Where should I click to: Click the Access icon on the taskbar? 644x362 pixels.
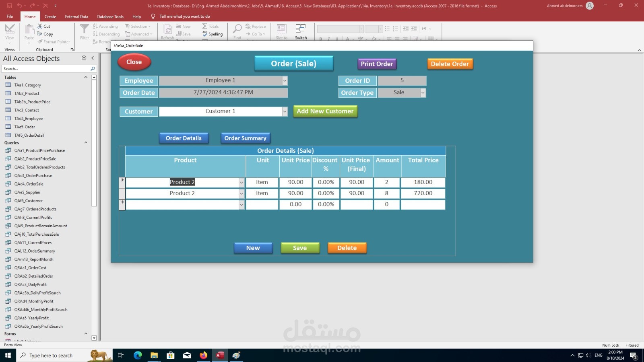coord(220,355)
